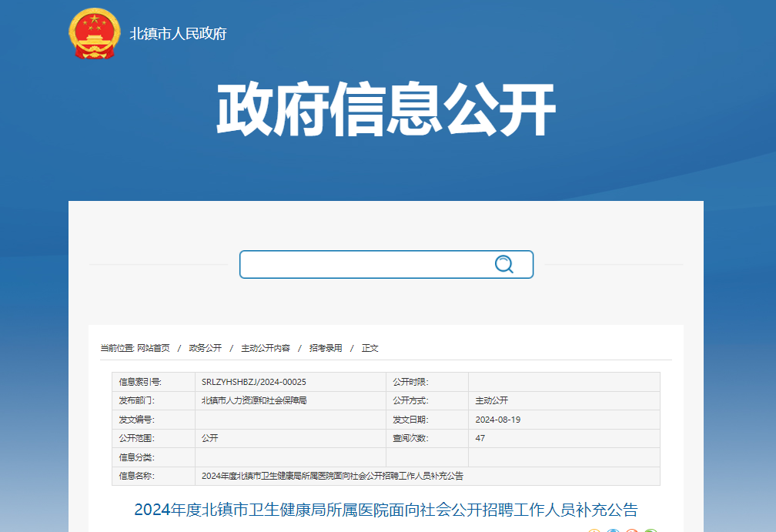Select index number SRLZYHSHBZJ/2024-00025
The image size is (776, 532).
pos(254,382)
